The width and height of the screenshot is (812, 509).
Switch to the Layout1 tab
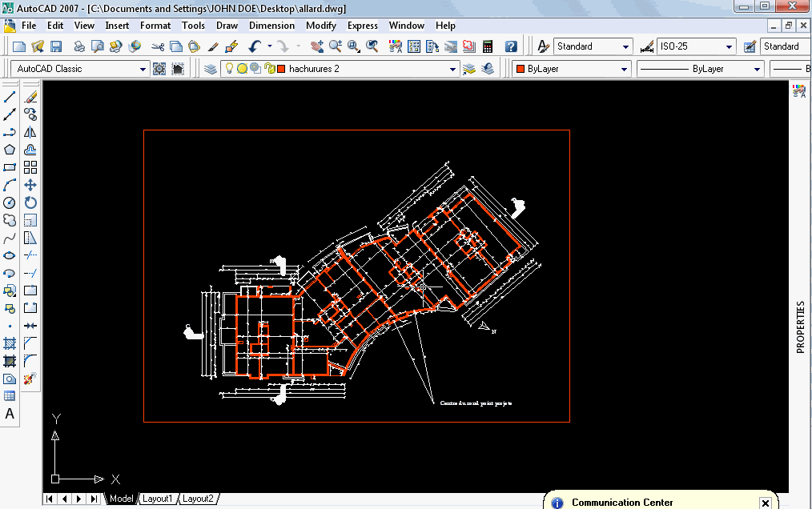(x=158, y=499)
